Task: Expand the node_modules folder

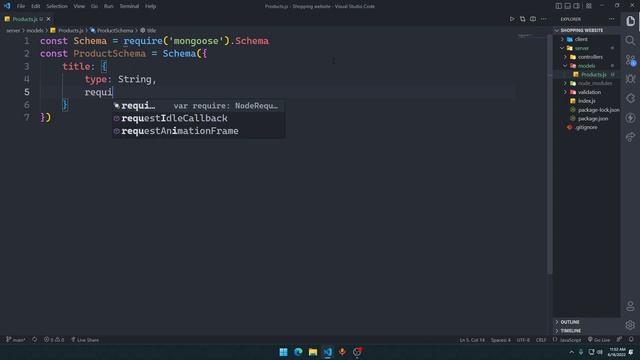Action: point(586,83)
